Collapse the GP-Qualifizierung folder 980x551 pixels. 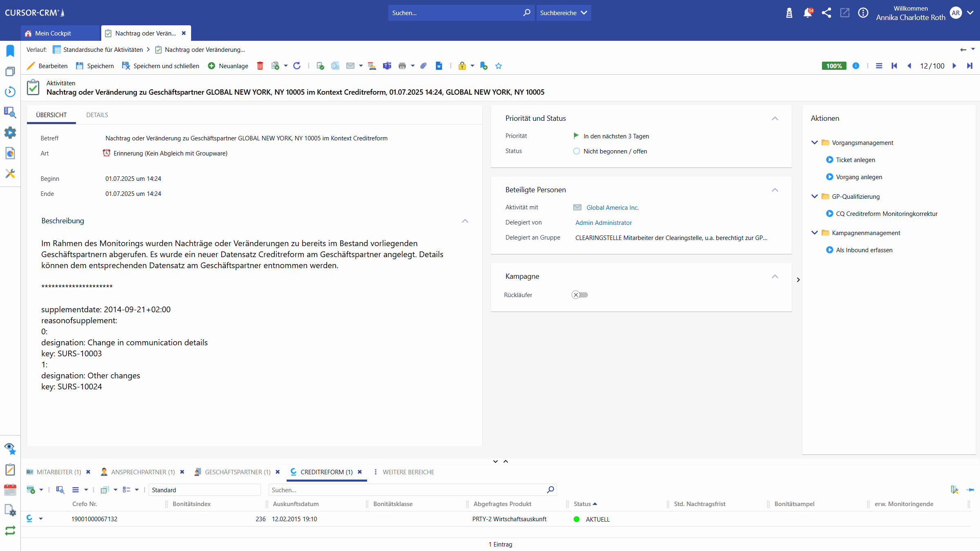point(814,196)
